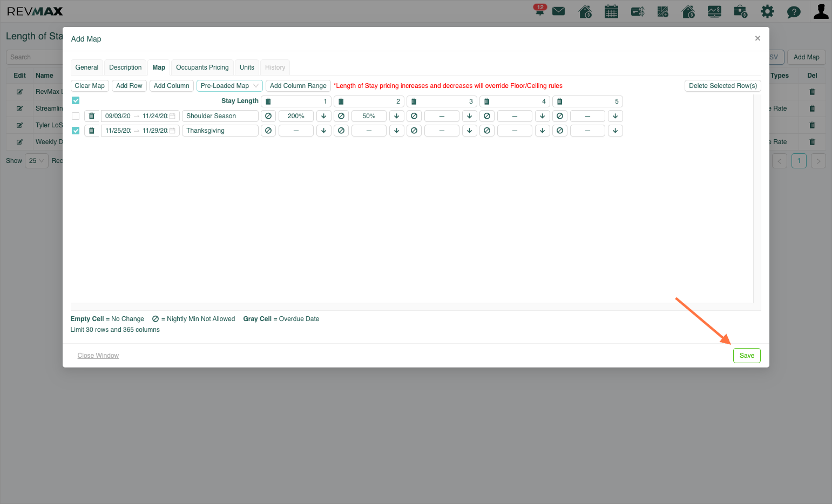Open Thanksgiving date range picker
The height and width of the screenshot is (504, 832).
(x=140, y=131)
